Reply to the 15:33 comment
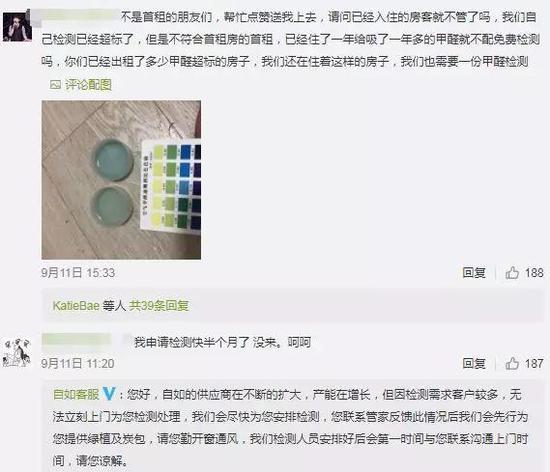Screen dimensions: 550x472 [474, 272]
